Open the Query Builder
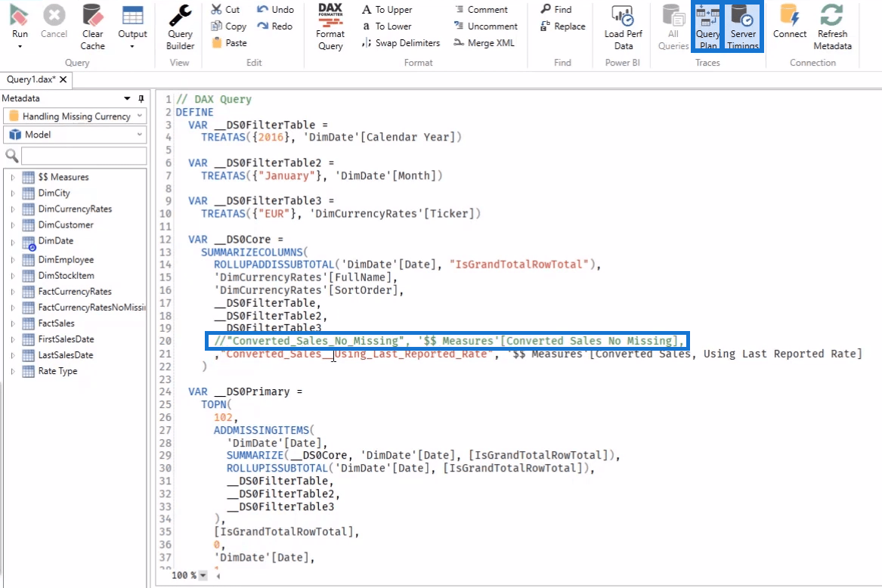This screenshot has height=588, width=882. [x=180, y=26]
